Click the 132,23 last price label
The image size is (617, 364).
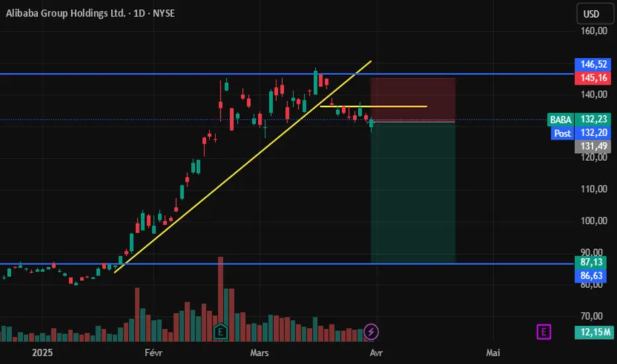click(x=593, y=119)
